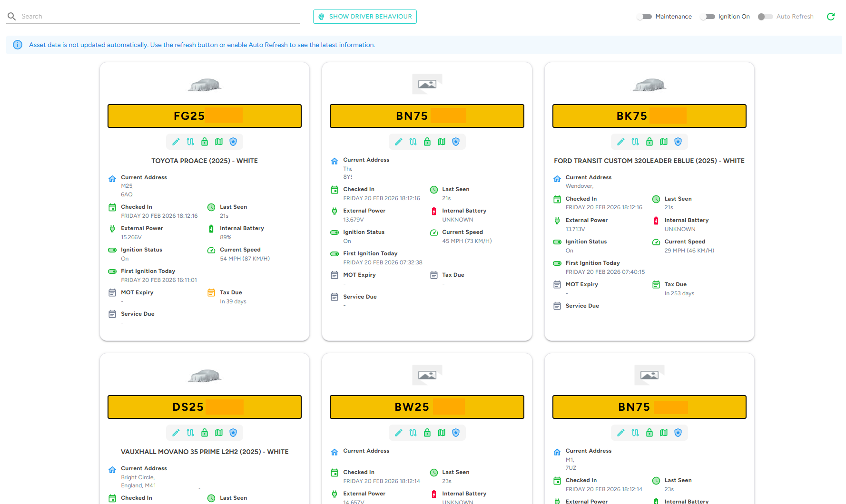The width and height of the screenshot is (846, 504).
Task: Click the asset data info banner text
Action: [202, 45]
